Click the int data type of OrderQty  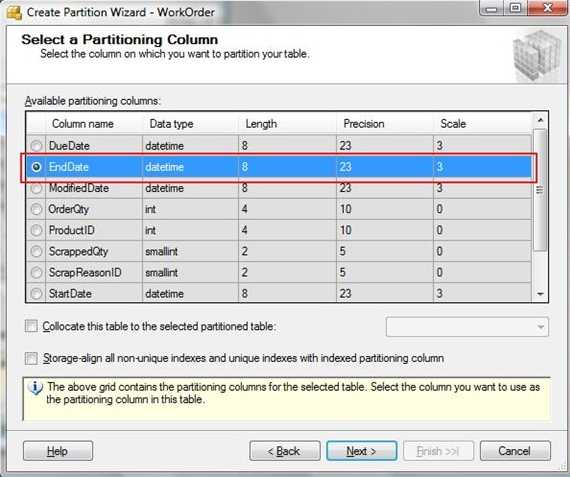point(190,209)
